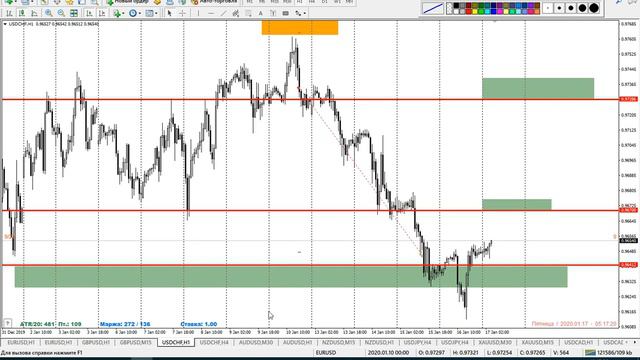
Task: Zoom in on the chart
Action: [49, 13]
